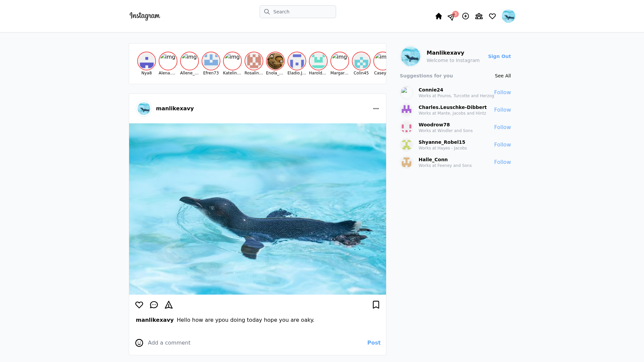Bookmark the penguin post
Image resolution: width=644 pixels, height=362 pixels.
(376, 305)
